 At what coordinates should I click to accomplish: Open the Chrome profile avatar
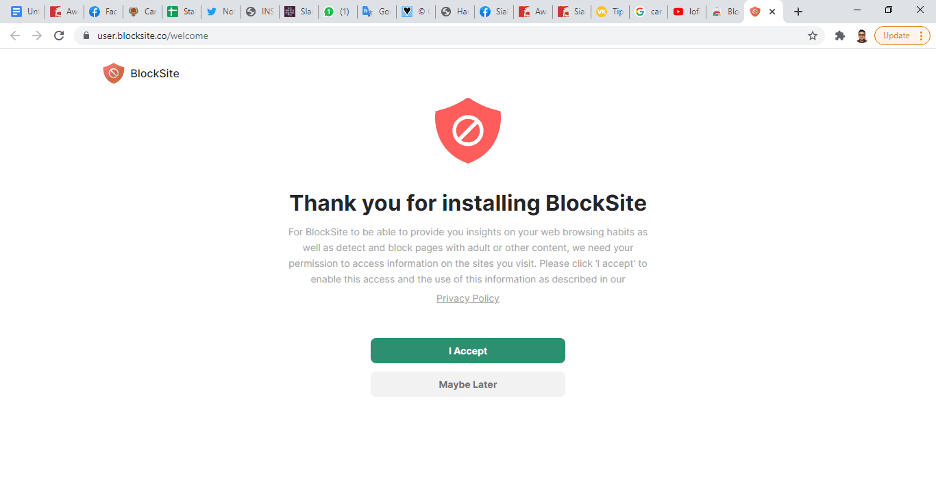pyautogui.click(x=861, y=36)
